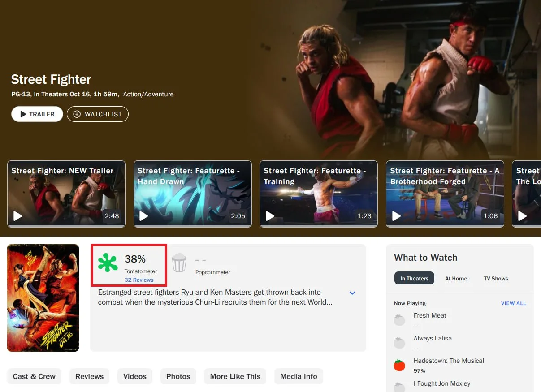This screenshot has width=541, height=392.
Task: Click the green splat Tomatometer icon
Action: pyautogui.click(x=108, y=263)
